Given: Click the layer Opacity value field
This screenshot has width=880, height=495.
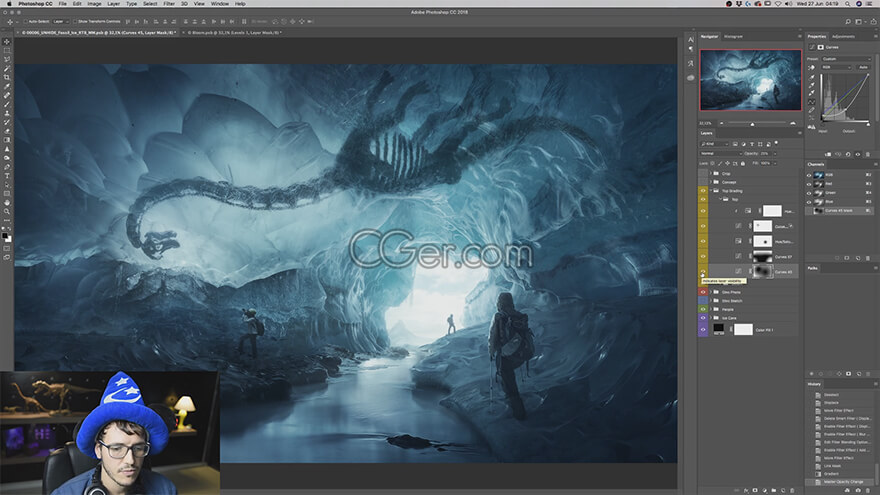Looking at the screenshot, I should [x=766, y=153].
